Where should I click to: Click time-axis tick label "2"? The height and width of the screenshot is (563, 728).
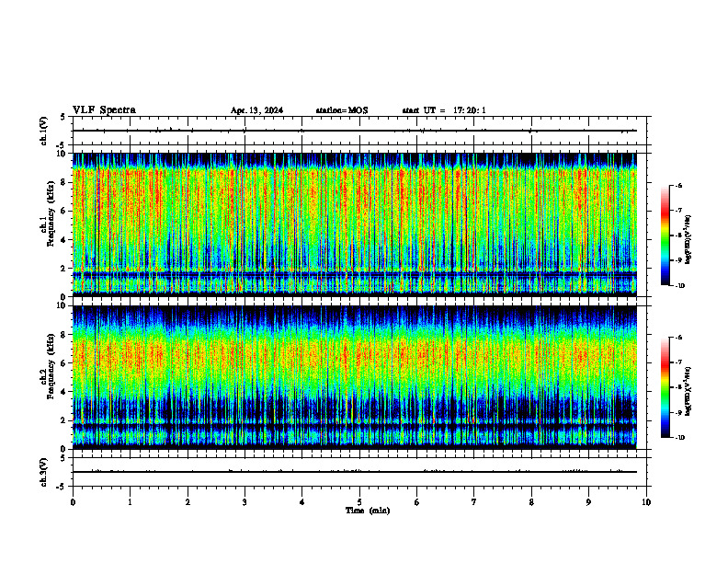coord(188,502)
